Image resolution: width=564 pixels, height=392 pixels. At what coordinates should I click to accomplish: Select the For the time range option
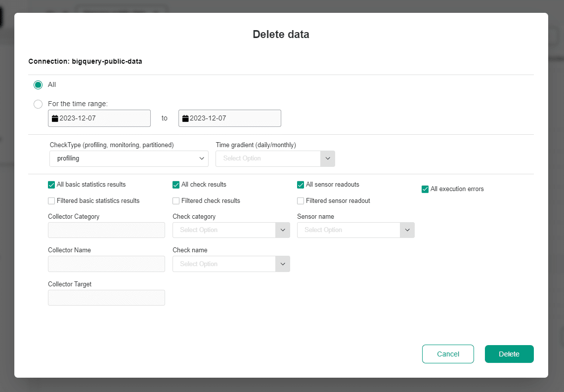click(38, 104)
